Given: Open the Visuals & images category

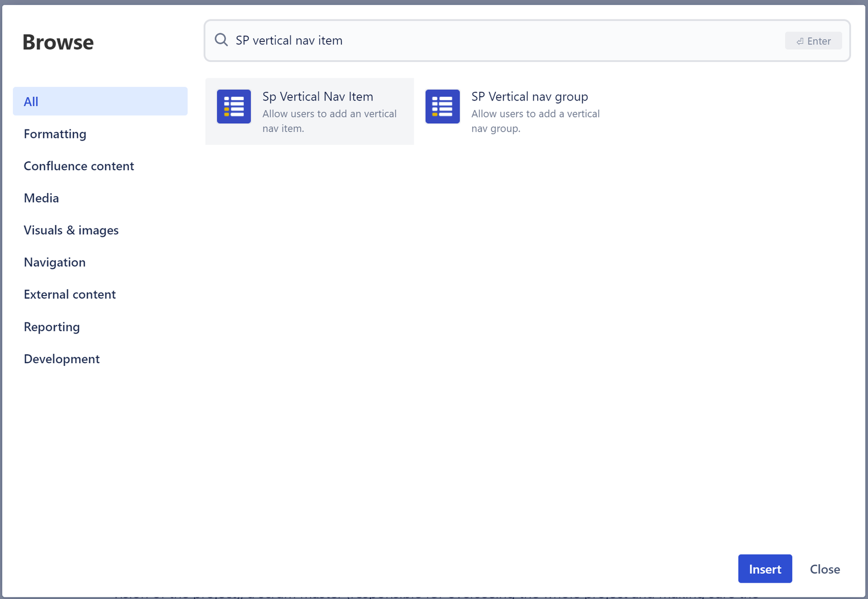Looking at the screenshot, I should (71, 231).
